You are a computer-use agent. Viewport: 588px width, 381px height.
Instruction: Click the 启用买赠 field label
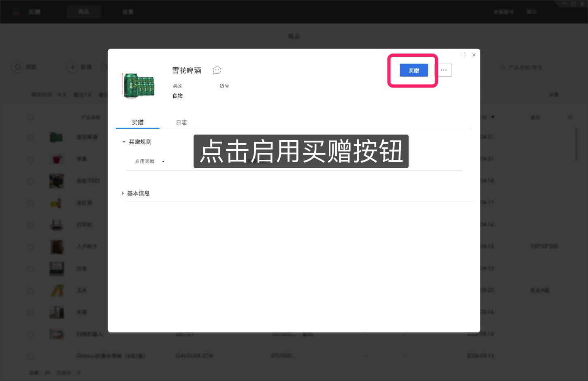[x=145, y=161]
